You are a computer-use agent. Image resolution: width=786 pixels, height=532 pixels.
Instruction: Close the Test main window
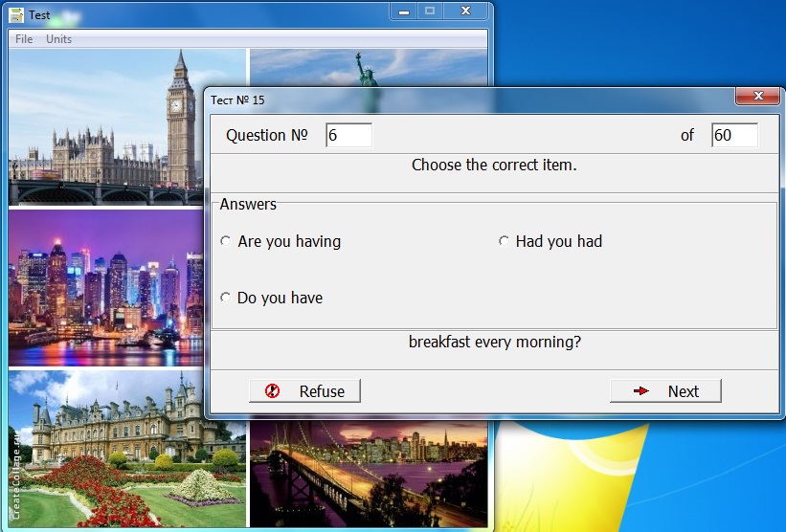465,11
